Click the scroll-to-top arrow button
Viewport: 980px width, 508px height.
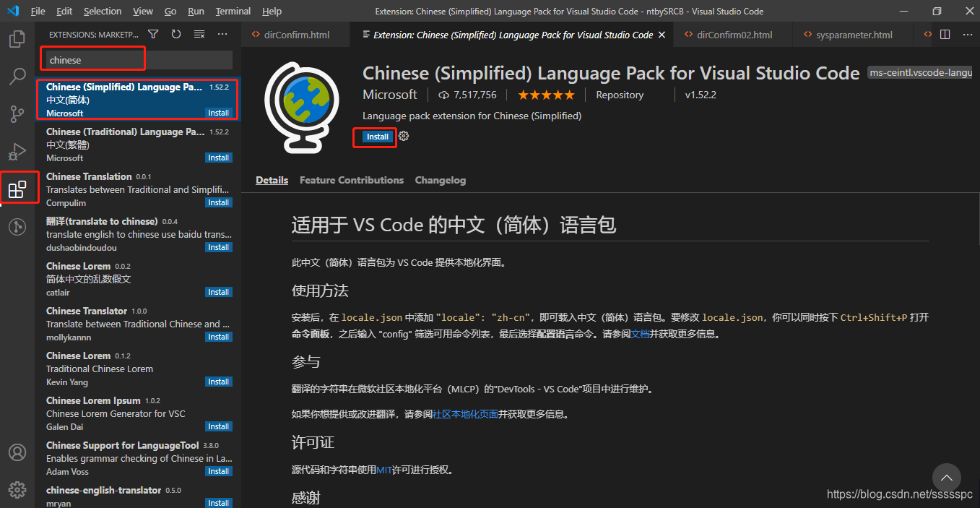947,478
